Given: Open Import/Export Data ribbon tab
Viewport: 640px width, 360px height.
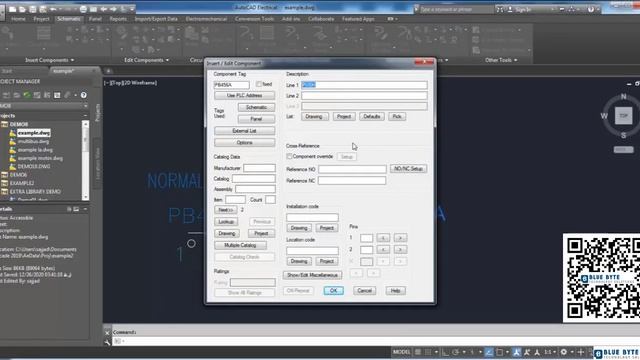Looking at the screenshot, I should coord(156,19).
